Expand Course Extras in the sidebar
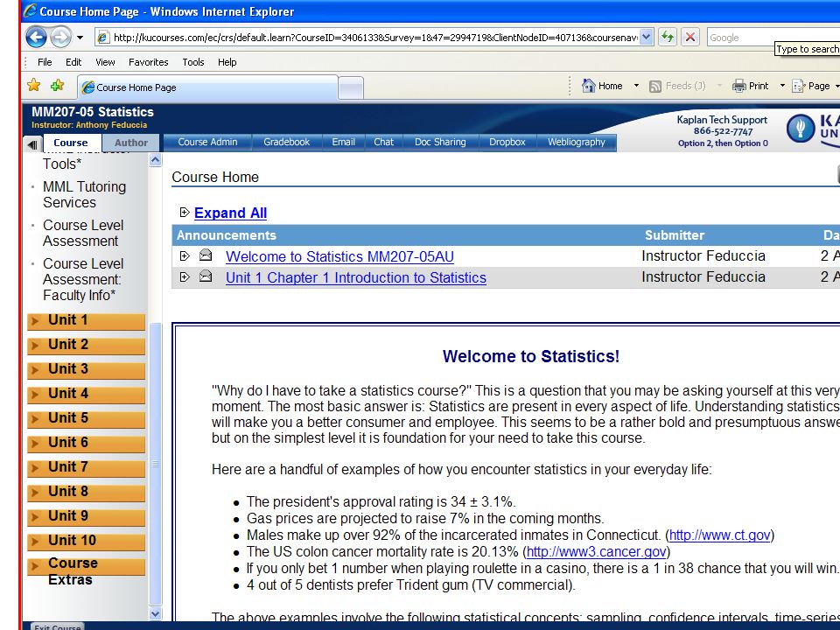This screenshot has height=630, width=840. (x=87, y=567)
